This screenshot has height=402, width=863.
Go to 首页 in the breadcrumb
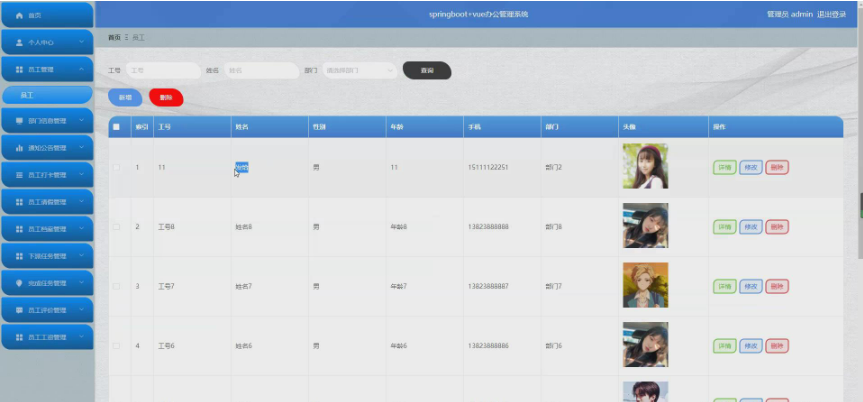114,37
